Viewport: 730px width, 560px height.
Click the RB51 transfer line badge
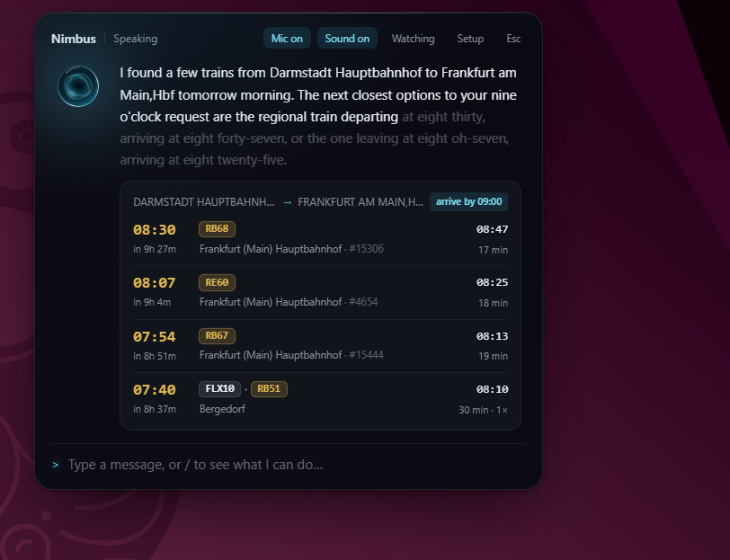(269, 388)
